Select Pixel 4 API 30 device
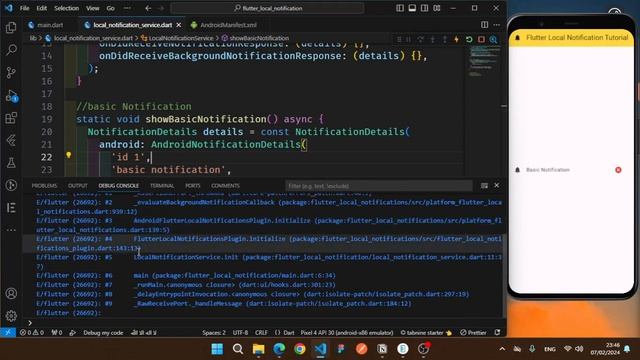 [x=347, y=333]
